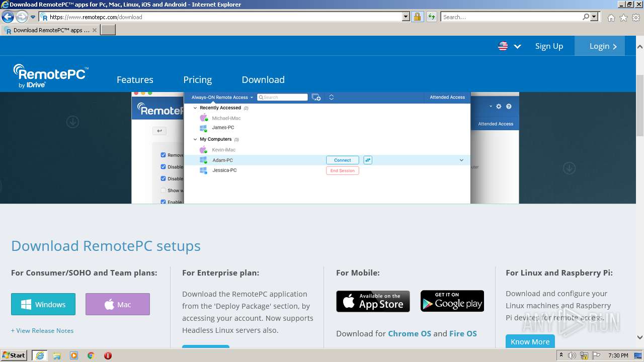644x362 pixels.
Task: Click the search magnifier icon
Action: pyautogui.click(x=586, y=17)
